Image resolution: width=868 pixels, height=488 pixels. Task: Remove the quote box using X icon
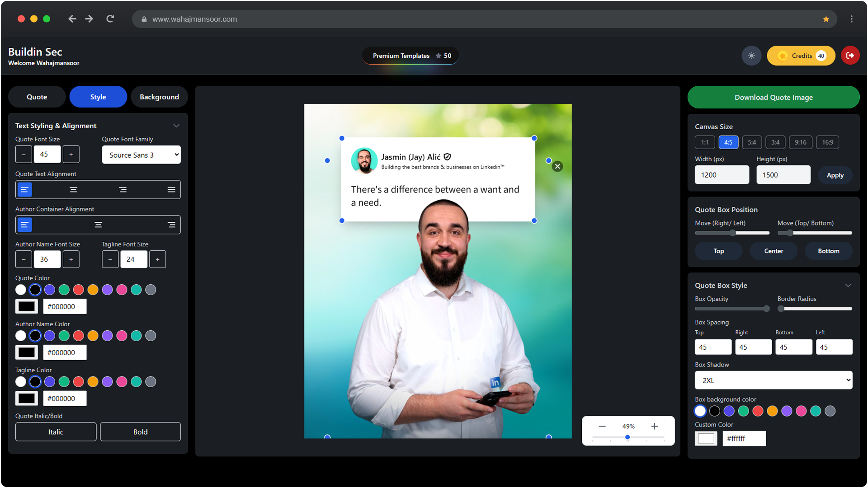(557, 166)
